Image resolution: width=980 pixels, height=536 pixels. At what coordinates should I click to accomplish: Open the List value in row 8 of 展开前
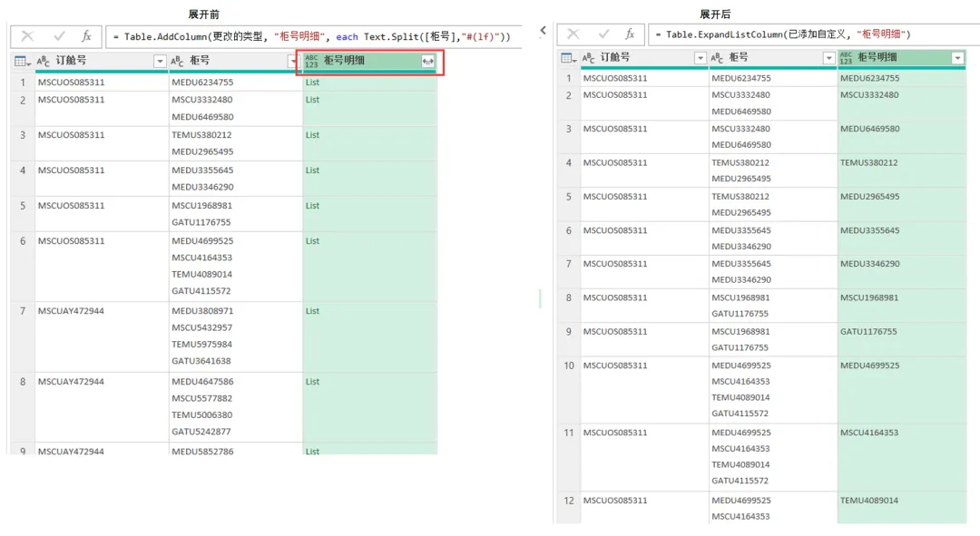coord(312,382)
